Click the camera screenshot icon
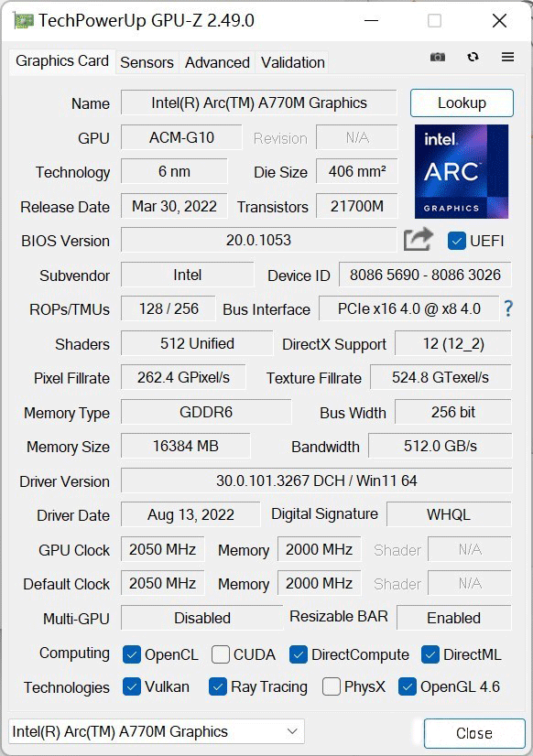The image size is (533, 756). coord(437,56)
